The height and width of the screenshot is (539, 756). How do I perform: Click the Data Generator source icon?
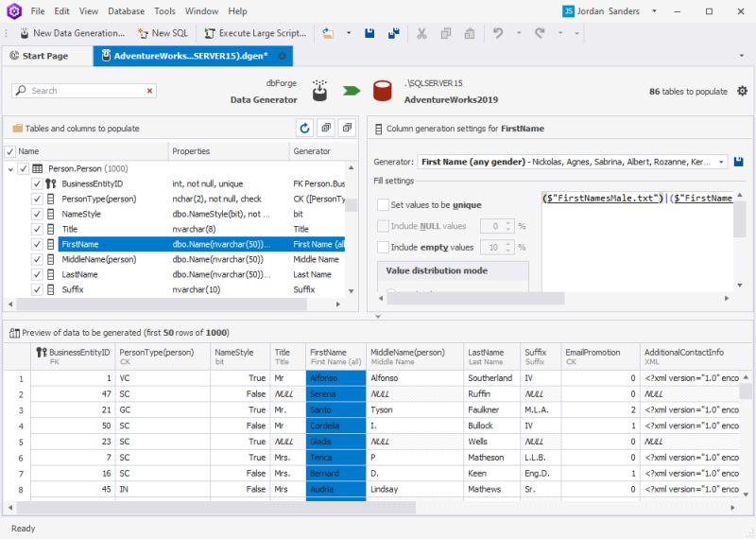(x=319, y=90)
